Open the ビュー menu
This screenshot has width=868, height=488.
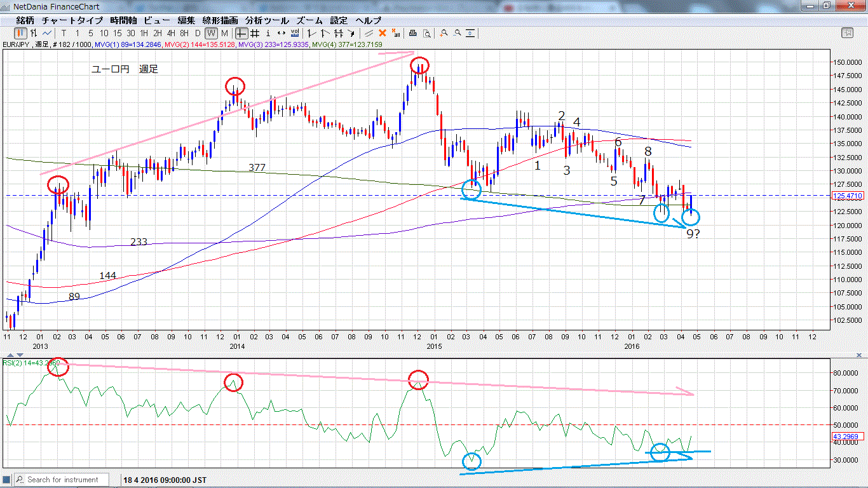(157, 20)
